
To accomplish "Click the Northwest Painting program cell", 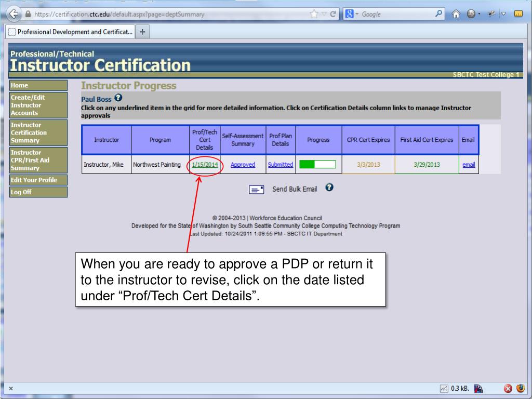I will tap(160, 165).
